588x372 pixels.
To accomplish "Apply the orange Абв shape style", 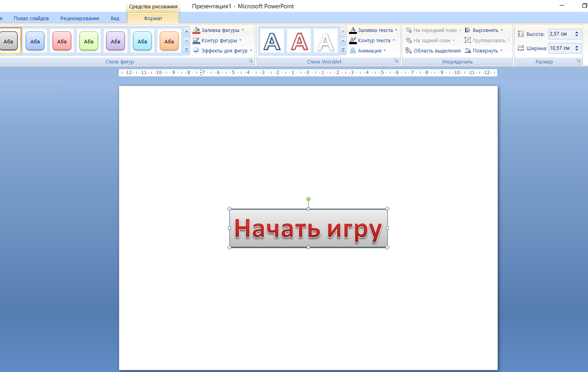I will click(x=169, y=41).
